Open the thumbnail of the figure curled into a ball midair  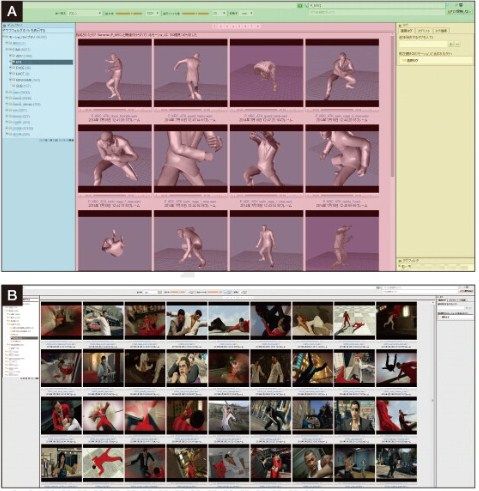(115, 241)
